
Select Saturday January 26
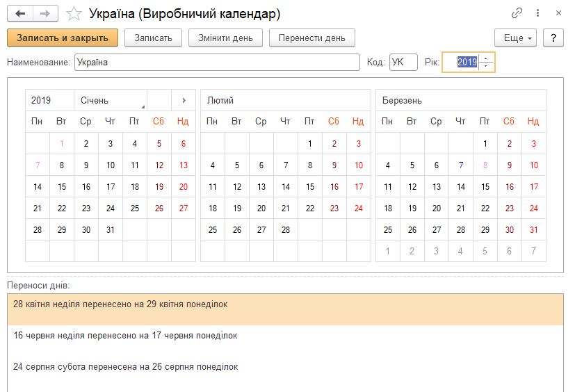159,209
